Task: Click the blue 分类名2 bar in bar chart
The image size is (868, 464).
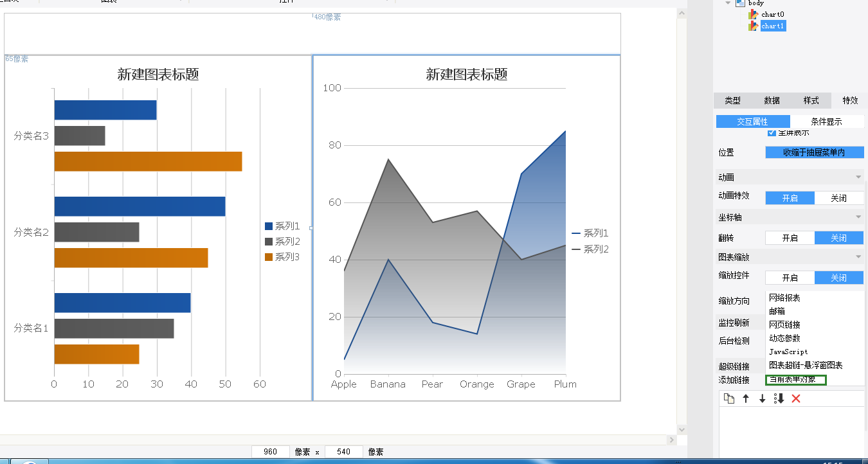Action: point(140,206)
